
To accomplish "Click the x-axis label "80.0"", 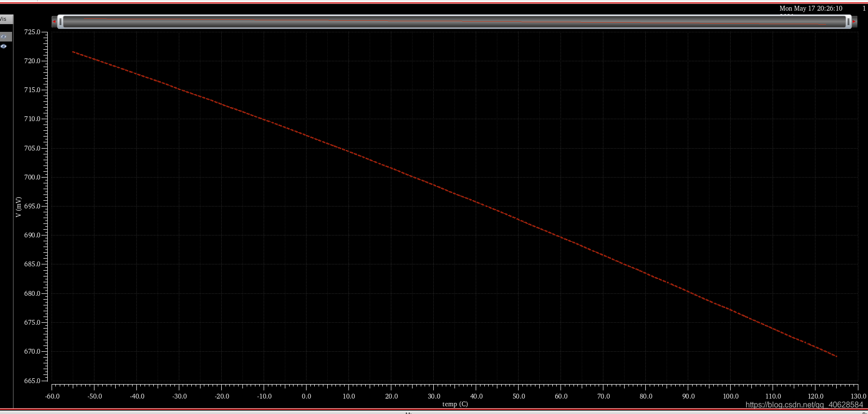I will tap(646, 396).
